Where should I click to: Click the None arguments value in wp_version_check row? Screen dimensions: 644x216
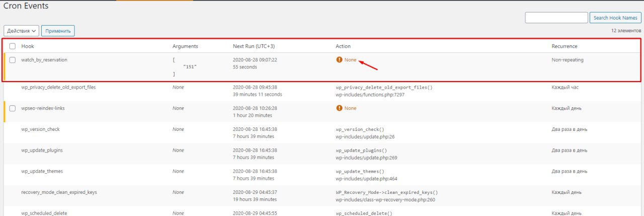click(x=178, y=129)
